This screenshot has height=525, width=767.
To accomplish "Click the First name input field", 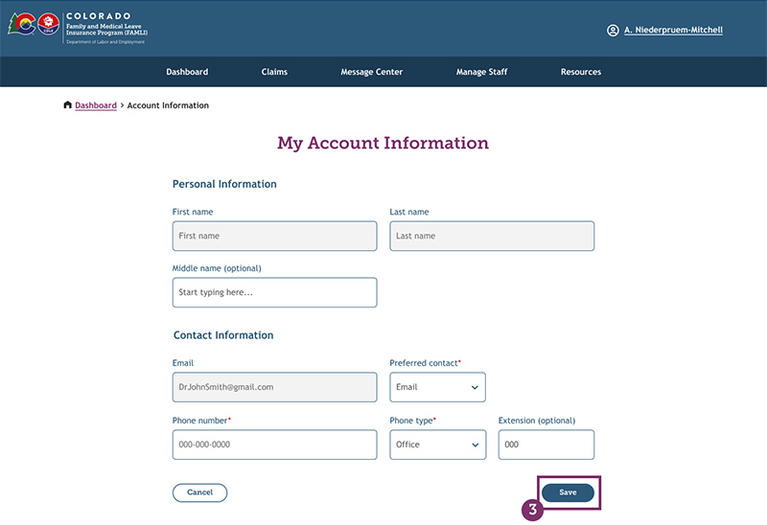I will pos(274,236).
